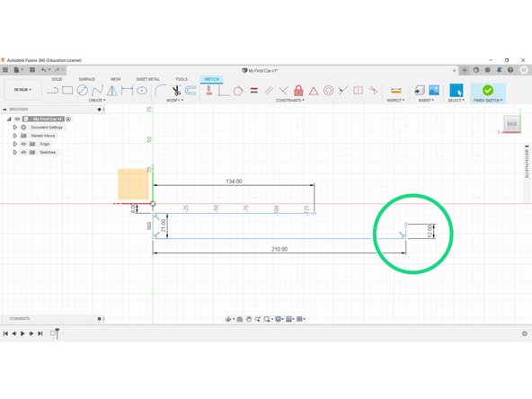
Task: Expand the Sketches node
Action: click(15, 153)
